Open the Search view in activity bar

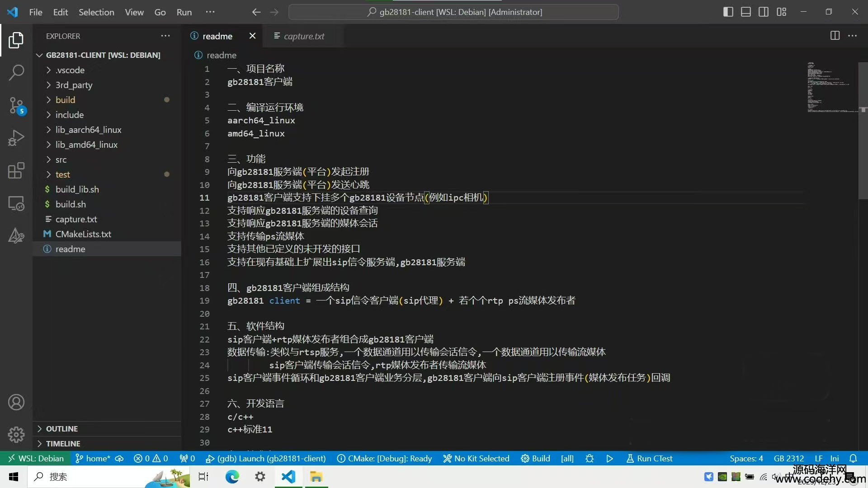pyautogui.click(x=16, y=72)
